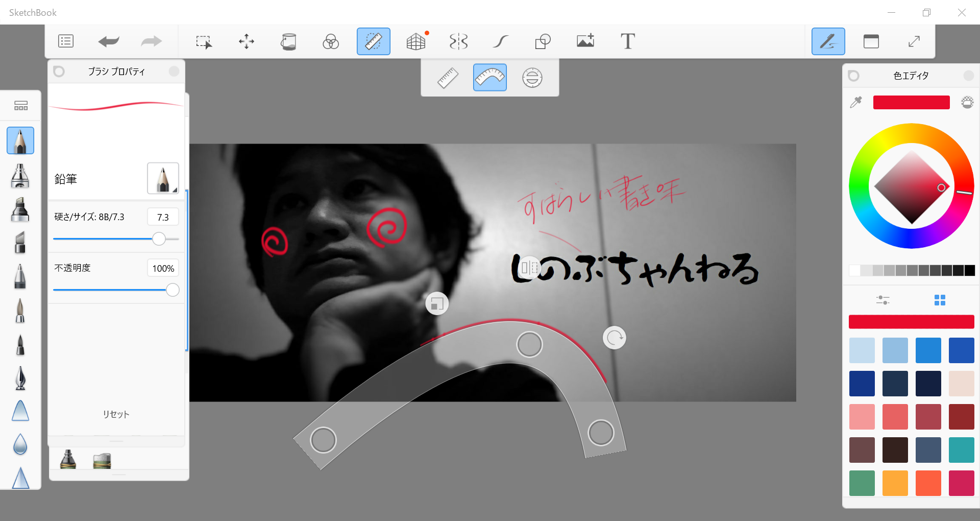
Task: Click the ブラシ プロパティ panel pin circle
Action: [x=59, y=71]
